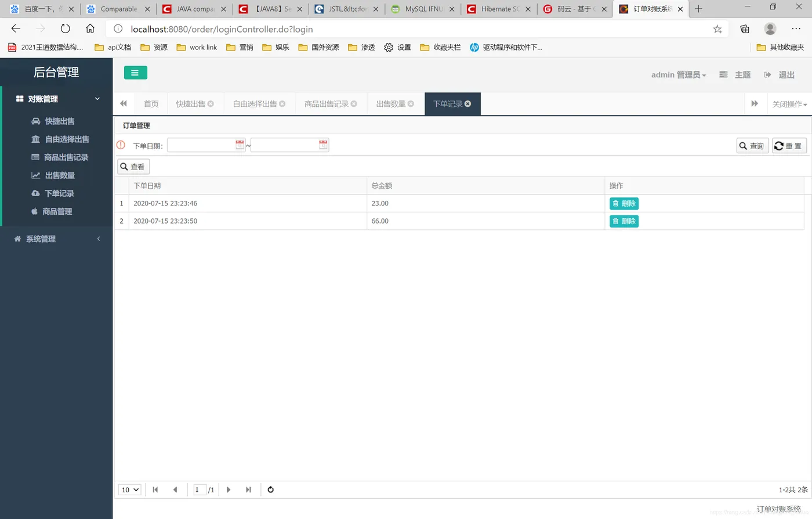Go to browser home page icon
The height and width of the screenshot is (519, 812).
coord(90,28)
